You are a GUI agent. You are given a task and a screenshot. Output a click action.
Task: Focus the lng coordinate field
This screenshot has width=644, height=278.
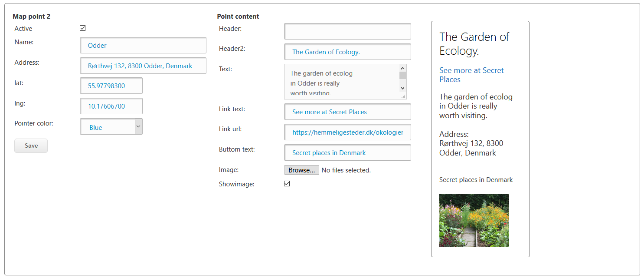[111, 106]
